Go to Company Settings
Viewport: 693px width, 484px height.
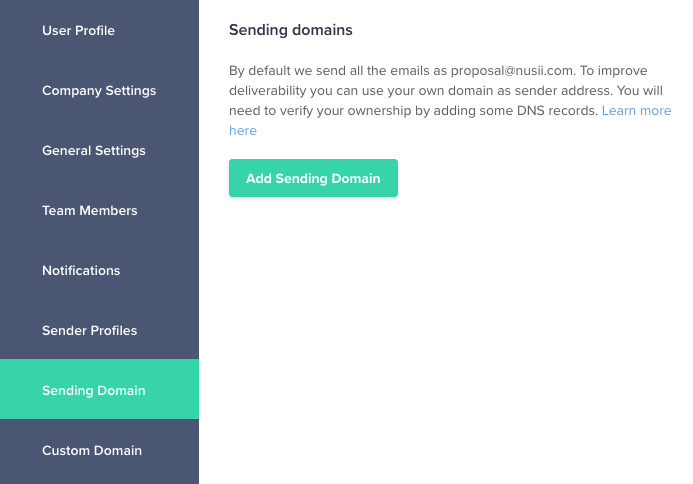99,91
